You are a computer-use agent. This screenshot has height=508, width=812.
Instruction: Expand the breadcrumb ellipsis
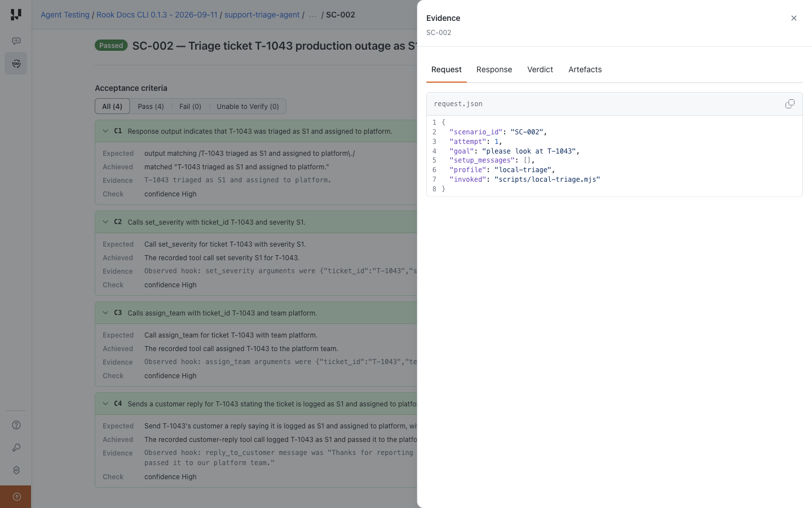(x=312, y=15)
